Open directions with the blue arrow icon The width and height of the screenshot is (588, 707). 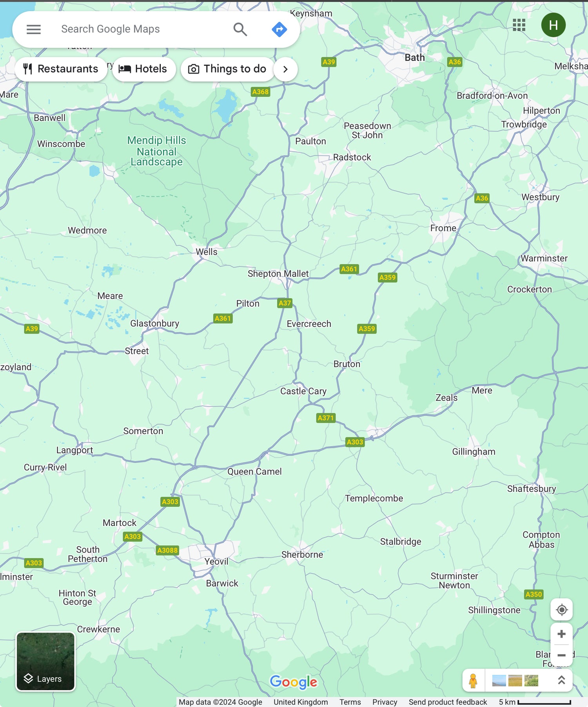tap(279, 29)
